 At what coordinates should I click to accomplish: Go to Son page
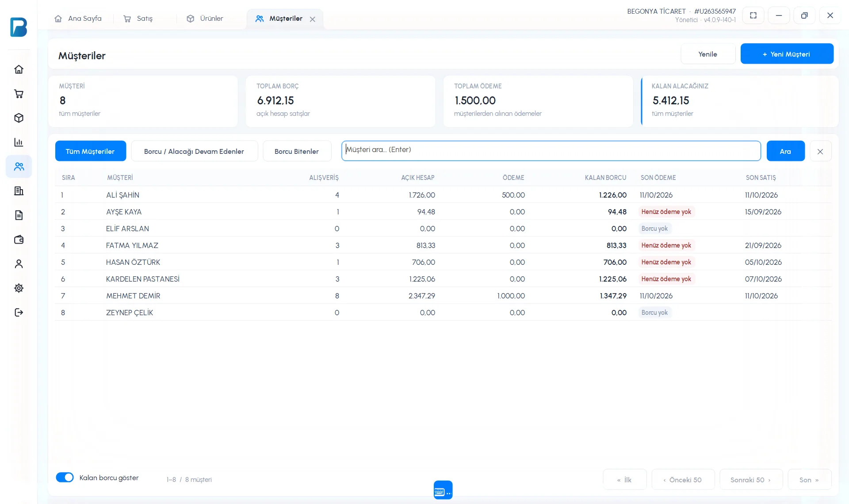(810, 480)
